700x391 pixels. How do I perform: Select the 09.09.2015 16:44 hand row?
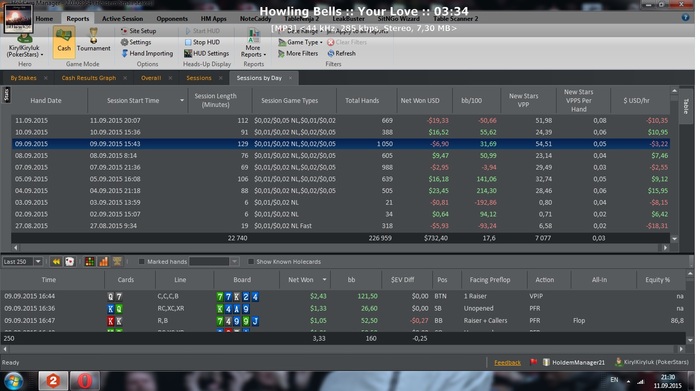343,296
